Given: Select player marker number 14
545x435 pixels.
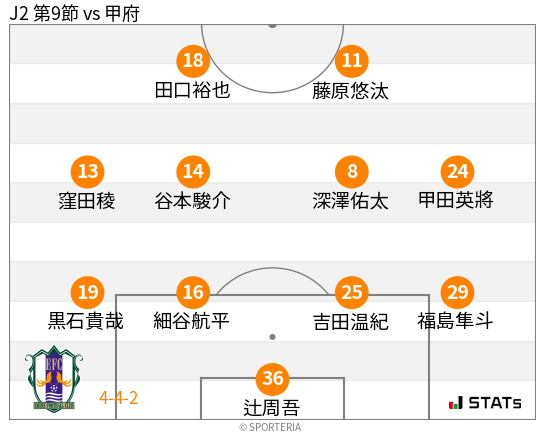Looking at the screenshot, I should tap(193, 172).
